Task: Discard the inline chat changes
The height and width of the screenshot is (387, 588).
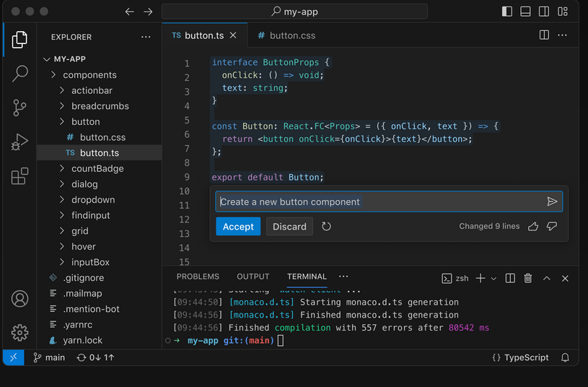Action: [289, 226]
